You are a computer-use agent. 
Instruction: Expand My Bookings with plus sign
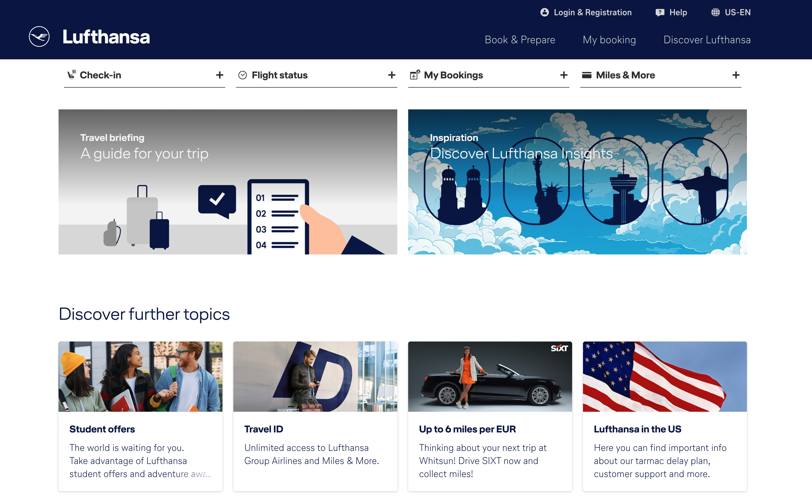point(564,75)
